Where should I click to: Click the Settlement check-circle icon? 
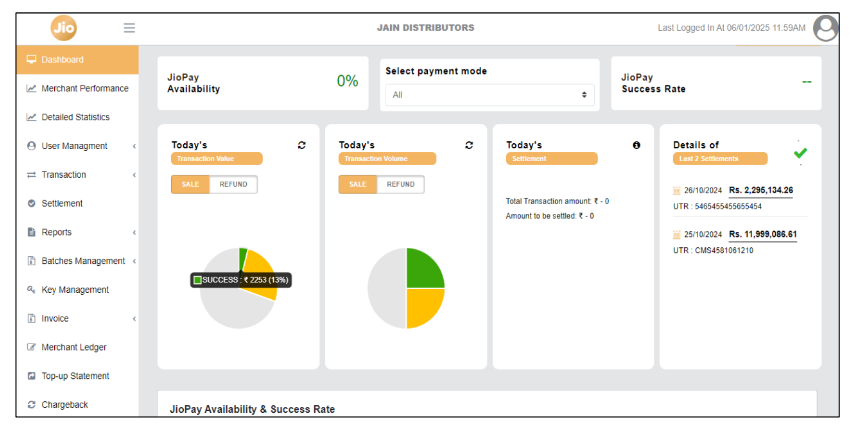coord(31,203)
